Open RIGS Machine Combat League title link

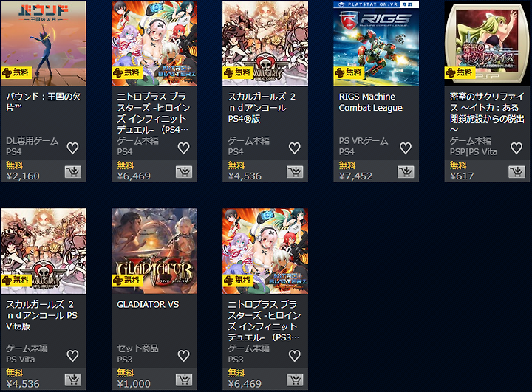[370, 102]
